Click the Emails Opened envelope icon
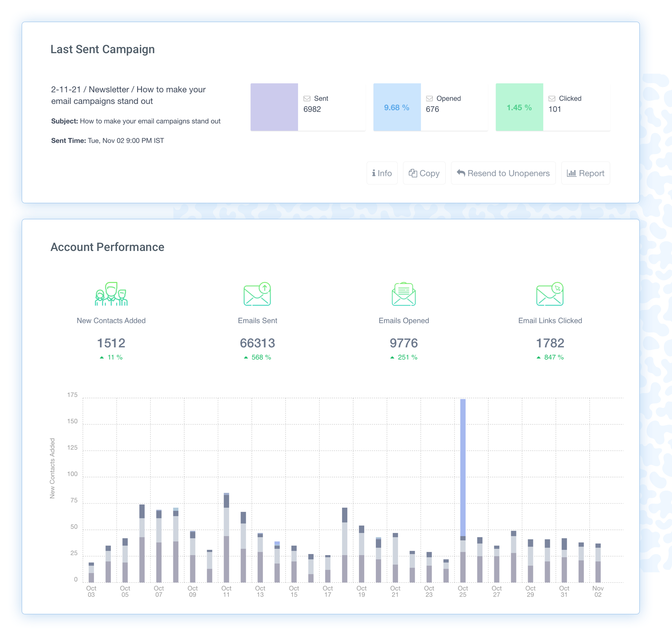Image resolution: width=672 pixels, height=636 pixels. pos(404,294)
